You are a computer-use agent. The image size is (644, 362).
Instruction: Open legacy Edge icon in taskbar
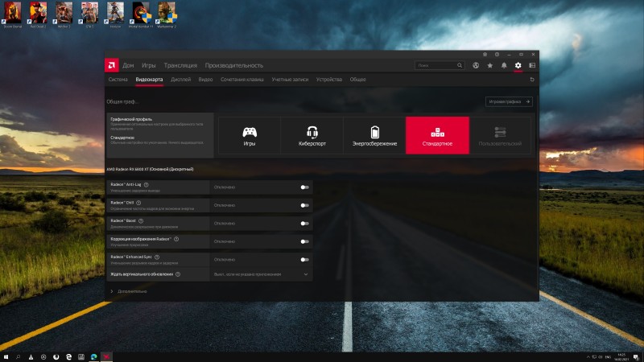pyautogui.click(x=68, y=357)
